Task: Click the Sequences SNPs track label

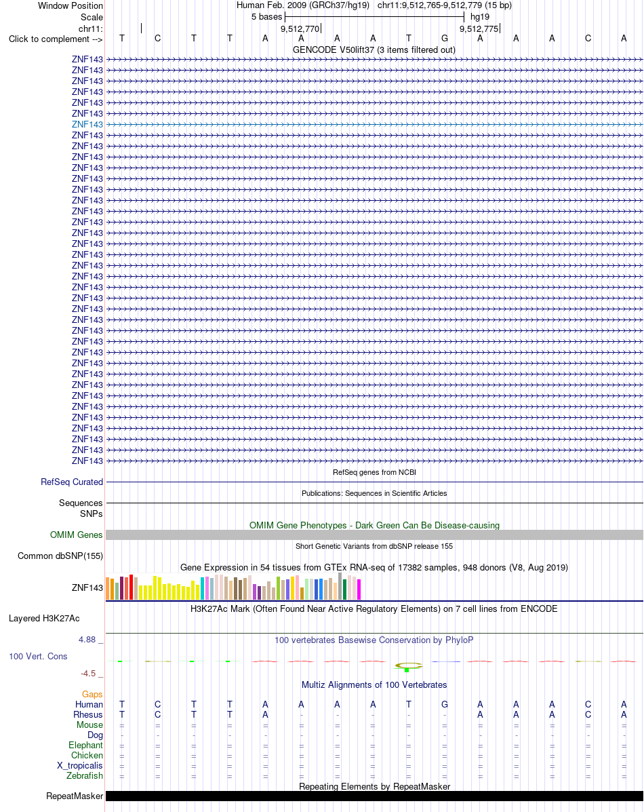Action: tap(81, 508)
